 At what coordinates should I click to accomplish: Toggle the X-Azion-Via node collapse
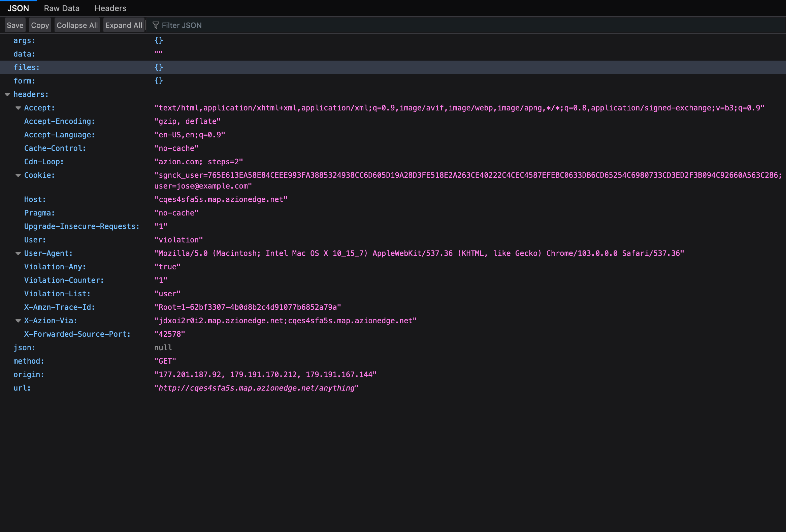coord(18,321)
